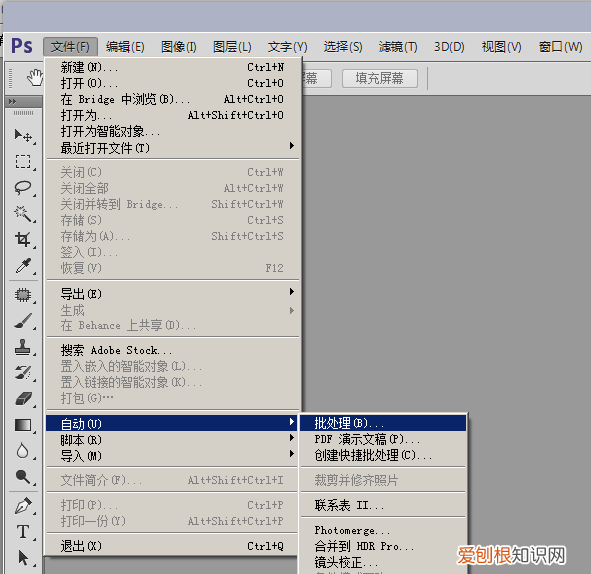Select 联系表 II... in submenu
The width and height of the screenshot is (591, 574).
click(383, 505)
